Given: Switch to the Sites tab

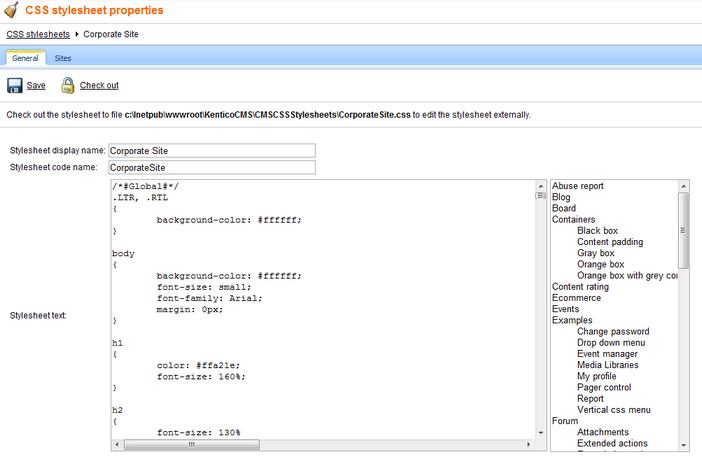Looking at the screenshot, I should coord(63,59).
